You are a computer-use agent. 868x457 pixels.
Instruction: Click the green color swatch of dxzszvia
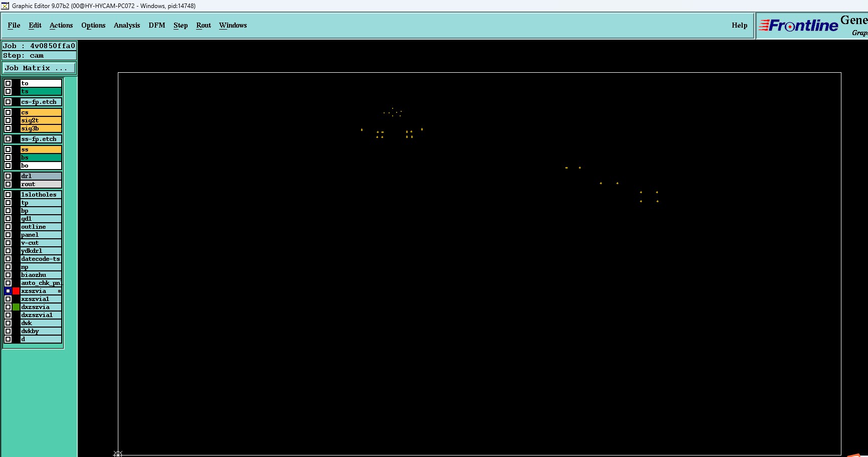click(16, 307)
